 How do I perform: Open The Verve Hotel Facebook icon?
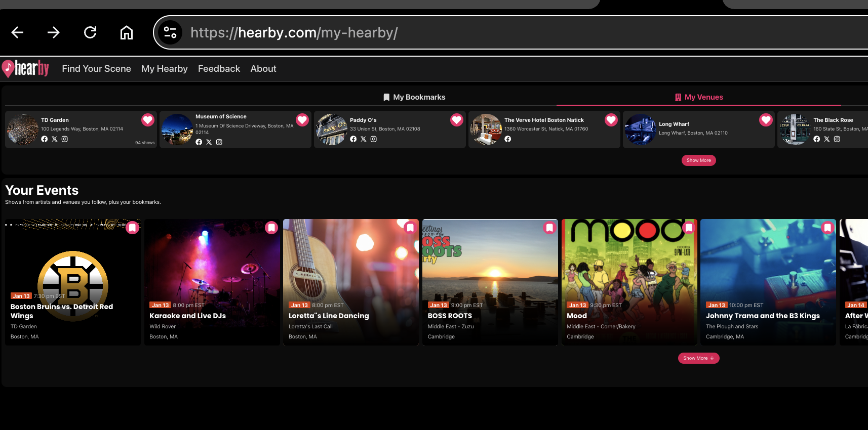pos(508,139)
